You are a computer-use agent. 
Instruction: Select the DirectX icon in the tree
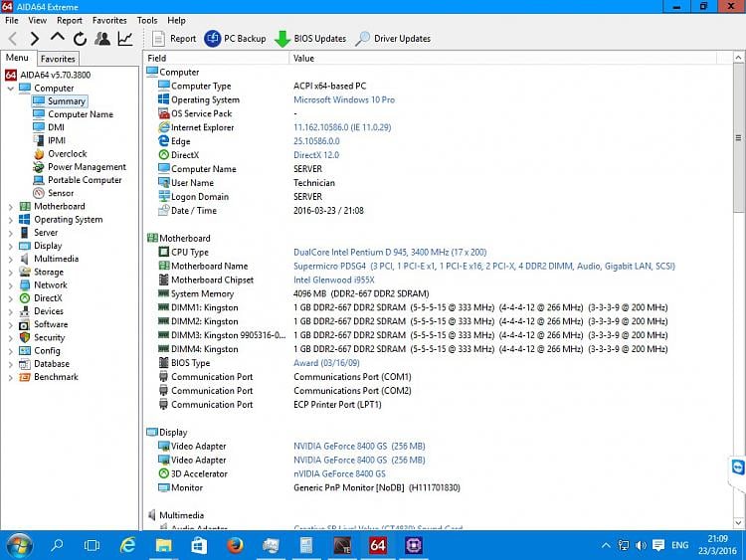click(x=25, y=298)
